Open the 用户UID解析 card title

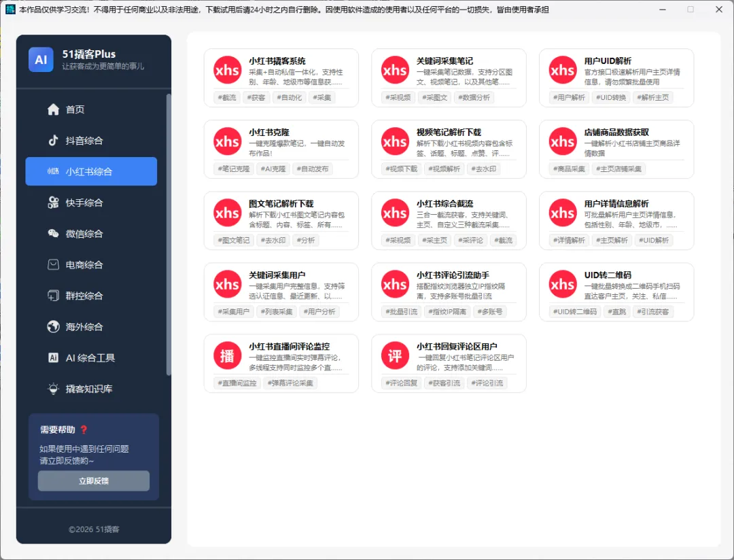click(608, 61)
